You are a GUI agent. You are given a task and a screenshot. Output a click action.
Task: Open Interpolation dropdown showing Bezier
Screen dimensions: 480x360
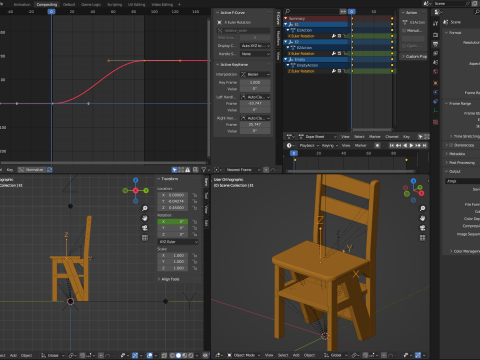255,74
